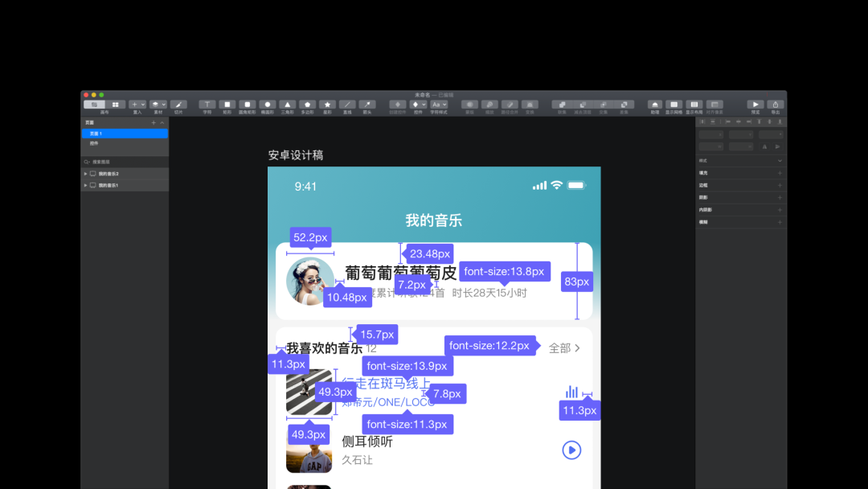868x489 pixels.
Task: Click the align left edges icon
Action: pos(728,121)
